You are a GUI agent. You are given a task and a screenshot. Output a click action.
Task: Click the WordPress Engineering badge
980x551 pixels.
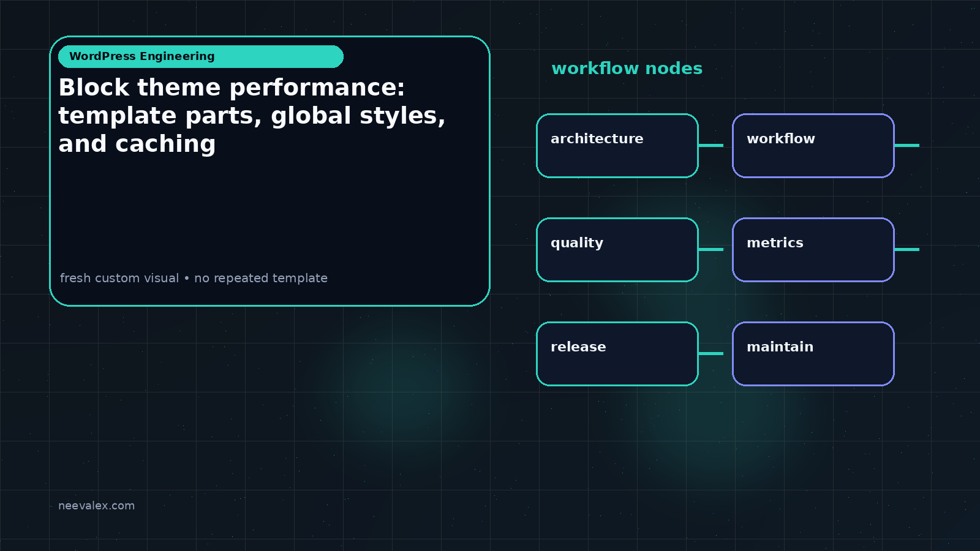pos(201,56)
